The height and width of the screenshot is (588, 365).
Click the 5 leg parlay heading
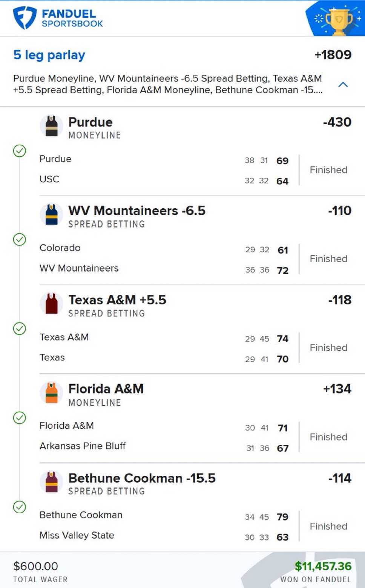click(49, 55)
